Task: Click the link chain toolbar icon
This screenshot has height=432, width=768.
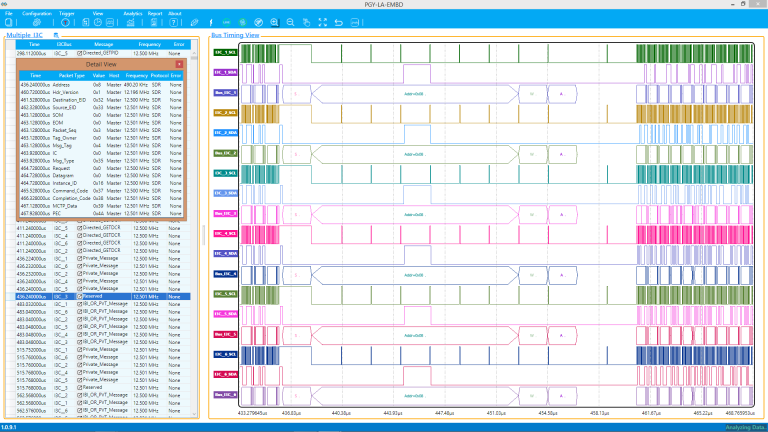Action: (x=194, y=23)
